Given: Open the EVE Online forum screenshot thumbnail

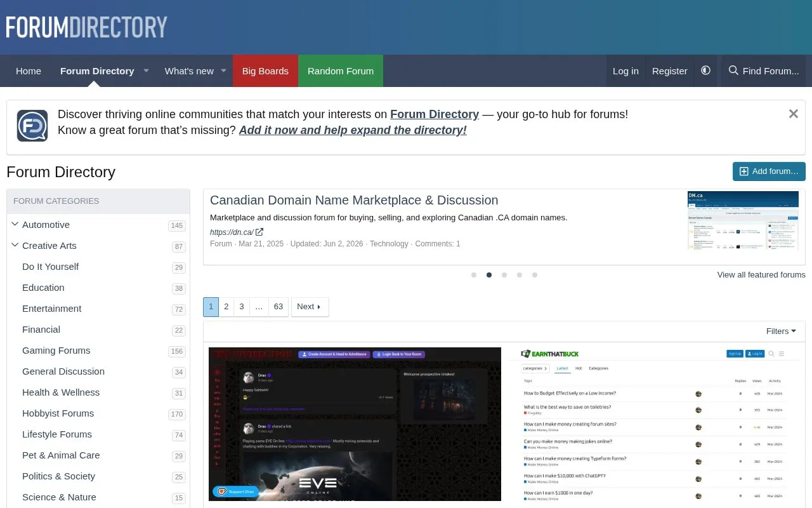Looking at the screenshot, I should click(355, 424).
